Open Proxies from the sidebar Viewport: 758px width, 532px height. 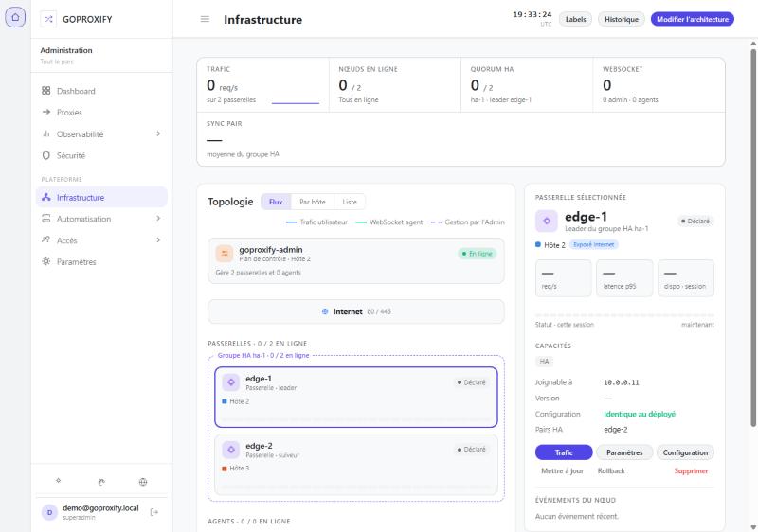tap(101, 112)
